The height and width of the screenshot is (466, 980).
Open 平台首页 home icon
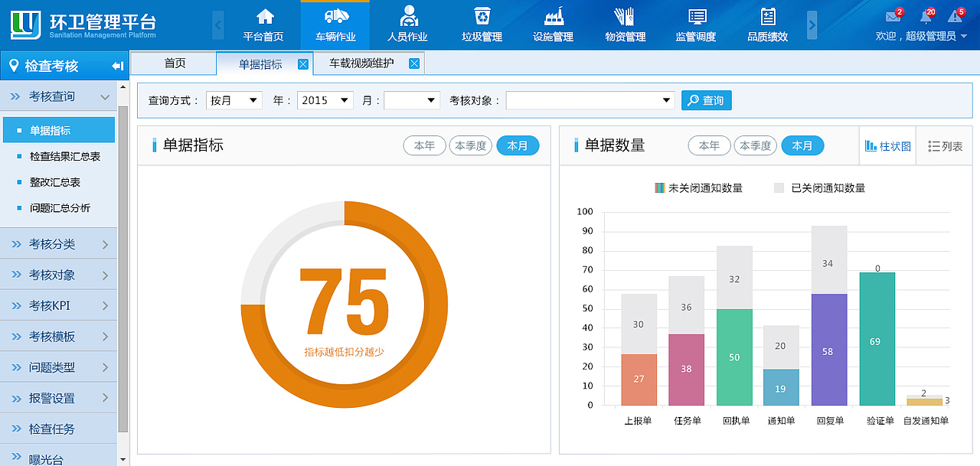tap(265, 16)
